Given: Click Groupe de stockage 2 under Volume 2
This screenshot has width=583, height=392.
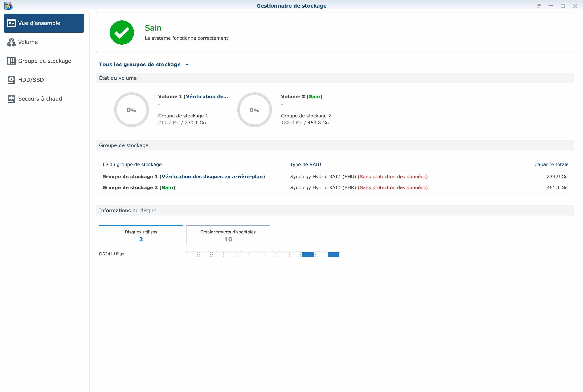Looking at the screenshot, I should [x=306, y=116].
